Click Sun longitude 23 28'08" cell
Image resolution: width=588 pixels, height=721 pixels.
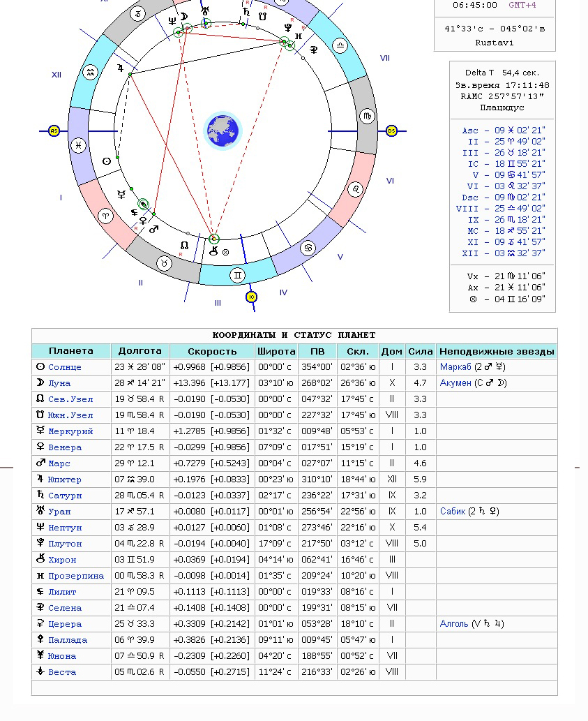[x=140, y=367]
